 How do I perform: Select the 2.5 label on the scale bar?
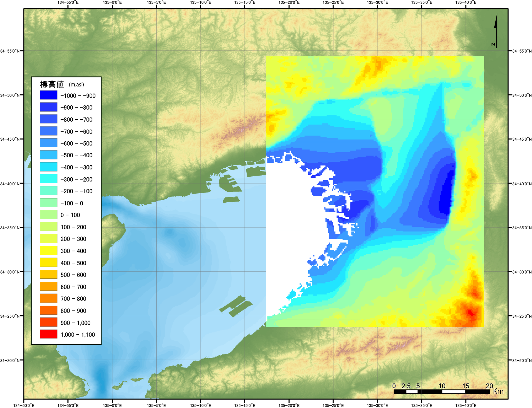coord(406,386)
